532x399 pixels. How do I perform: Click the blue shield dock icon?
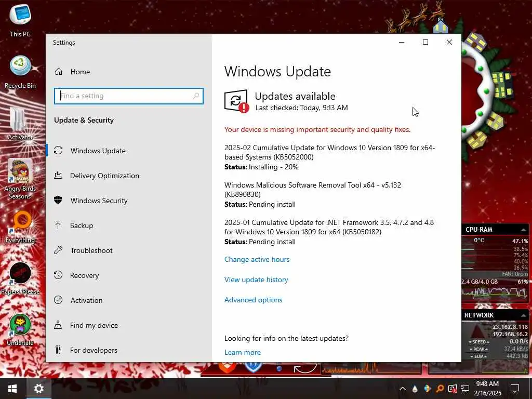click(x=253, y=367)
